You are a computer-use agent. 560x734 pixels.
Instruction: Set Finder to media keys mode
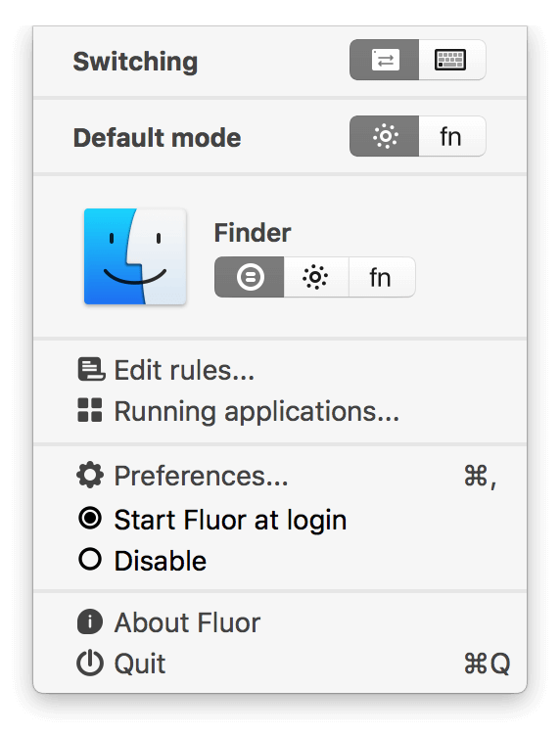pos(316,277)
